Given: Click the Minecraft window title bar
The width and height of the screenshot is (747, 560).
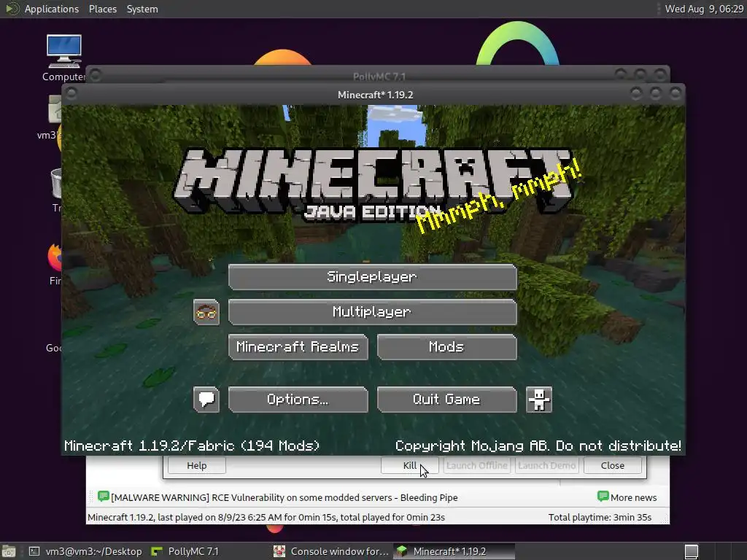Looking at the screenshot, I should point(376,95).
